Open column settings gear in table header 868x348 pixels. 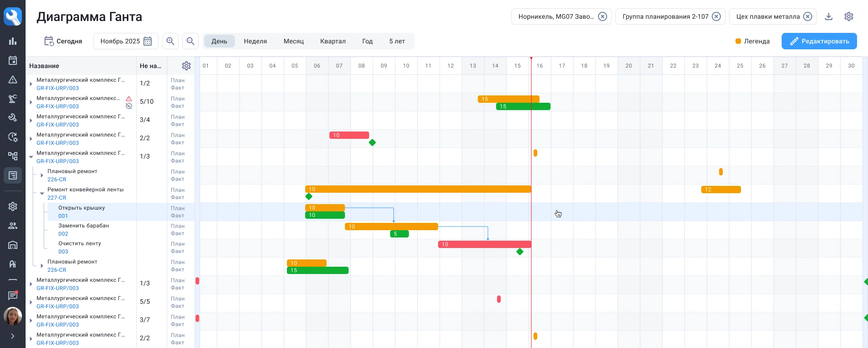point(186,66)
